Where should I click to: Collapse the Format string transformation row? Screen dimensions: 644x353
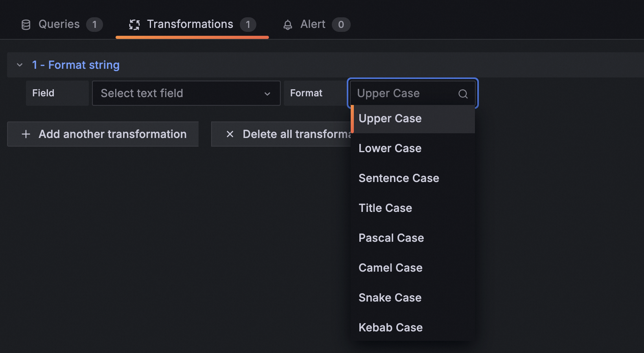pos(20,65)
